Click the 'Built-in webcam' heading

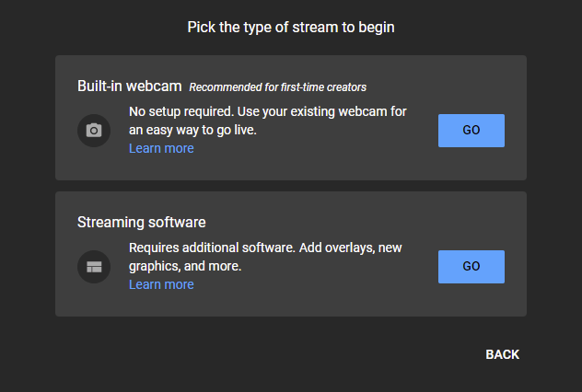tap(129, 86)
